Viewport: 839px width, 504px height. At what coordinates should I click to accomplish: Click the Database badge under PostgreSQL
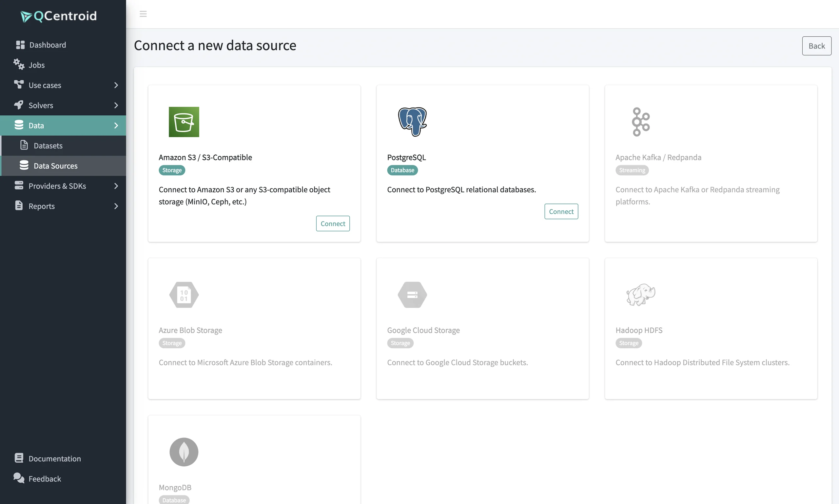coord(402,170)
